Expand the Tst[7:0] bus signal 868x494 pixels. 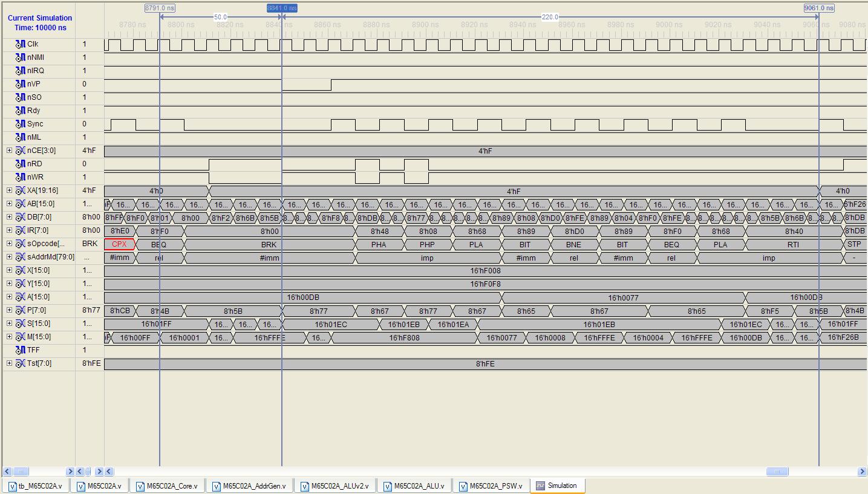(x=9, y=363)
